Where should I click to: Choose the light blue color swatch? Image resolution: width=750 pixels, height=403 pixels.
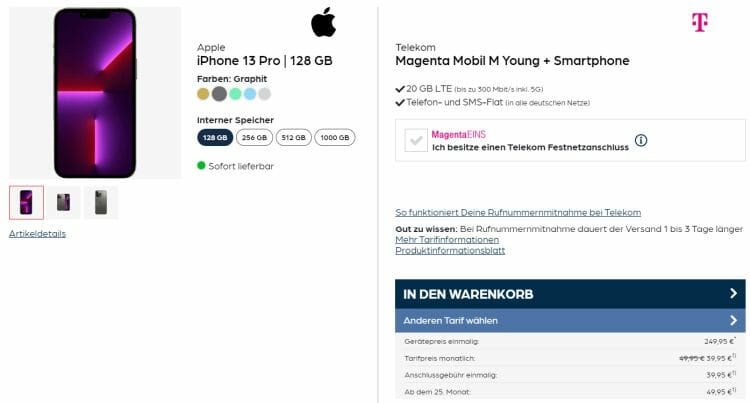pos(249,94)
